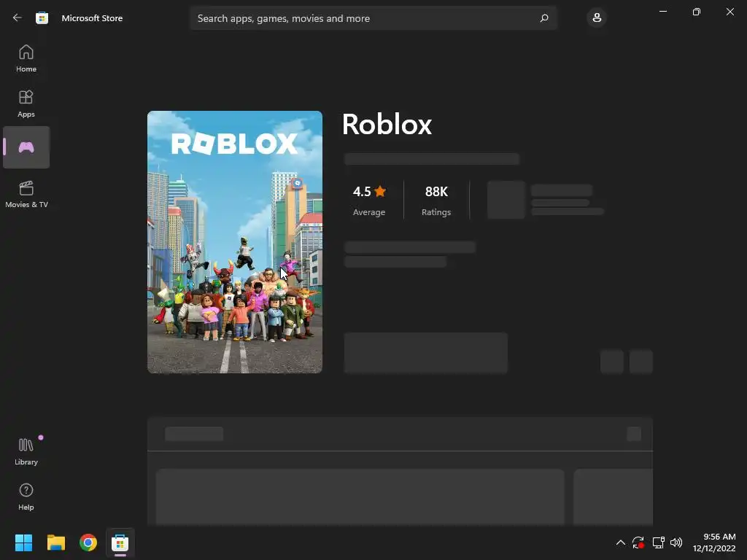
Task: Click the magnifier search icon
Action: pos(544,18)
